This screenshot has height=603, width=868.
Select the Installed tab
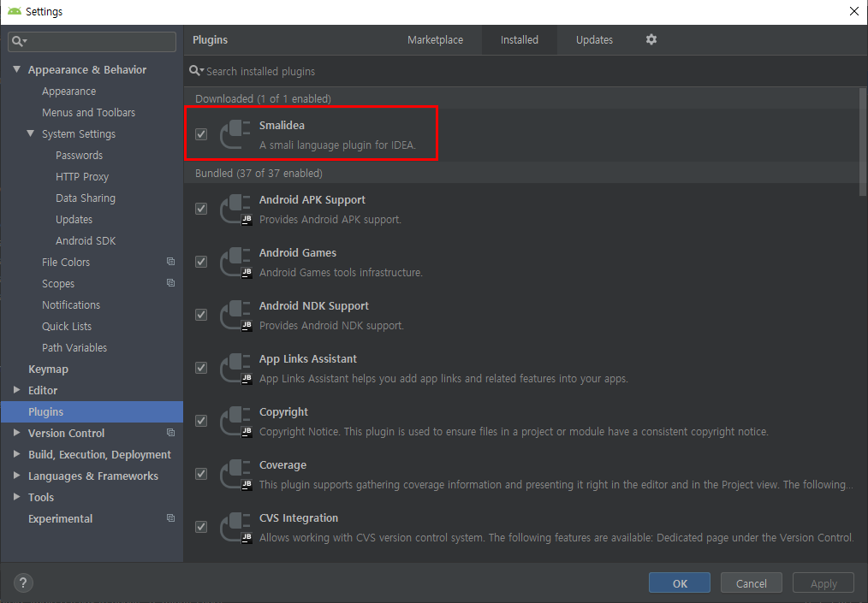(520, 40)
